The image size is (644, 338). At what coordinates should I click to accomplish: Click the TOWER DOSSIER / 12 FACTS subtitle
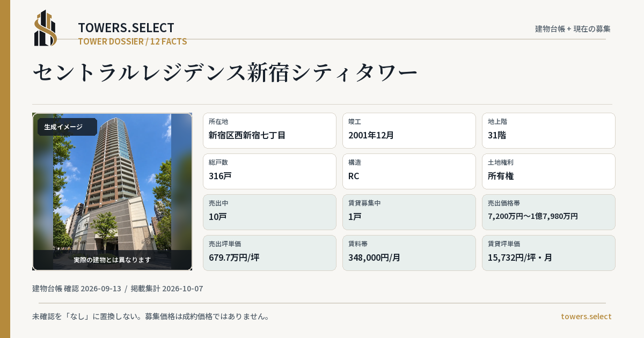pyautogui.click(x=133, y=41)
